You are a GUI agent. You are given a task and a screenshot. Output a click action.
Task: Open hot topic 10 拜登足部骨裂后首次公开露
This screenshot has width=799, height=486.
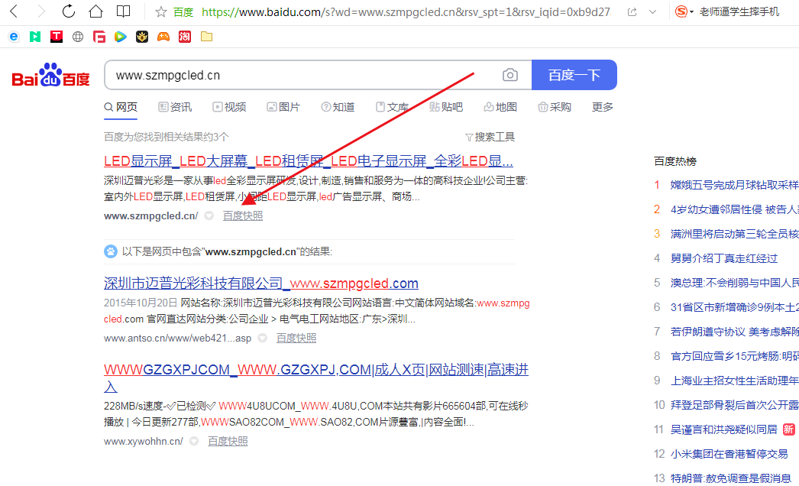coord(734,405)
